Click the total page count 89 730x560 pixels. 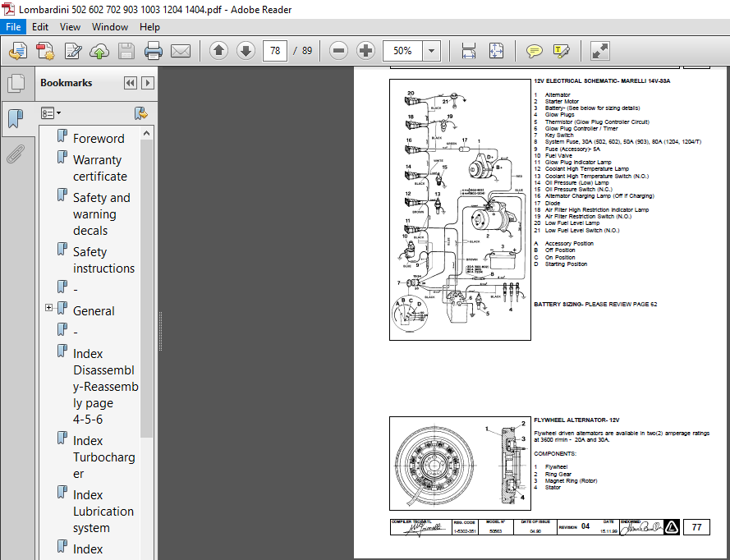307,51
